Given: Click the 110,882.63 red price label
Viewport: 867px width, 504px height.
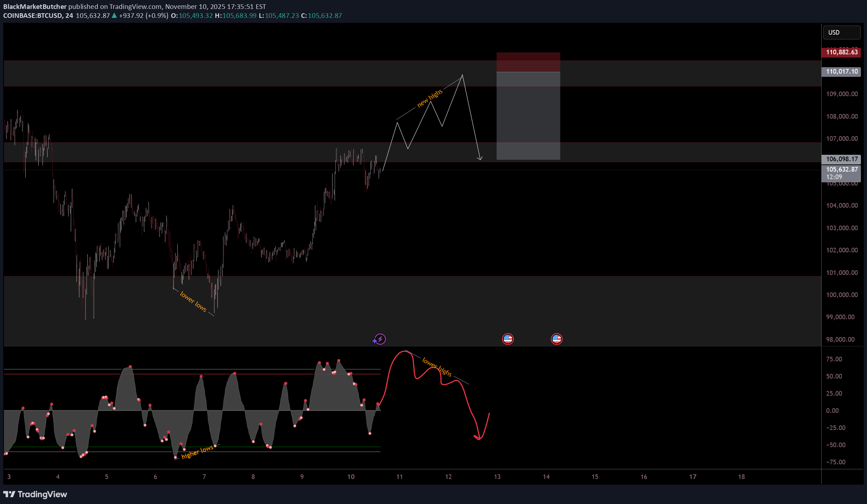Looking at the screenshot, I should point(841,52).
